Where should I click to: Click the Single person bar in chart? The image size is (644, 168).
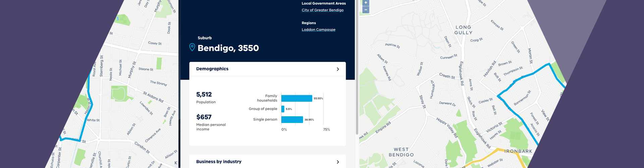292,120
